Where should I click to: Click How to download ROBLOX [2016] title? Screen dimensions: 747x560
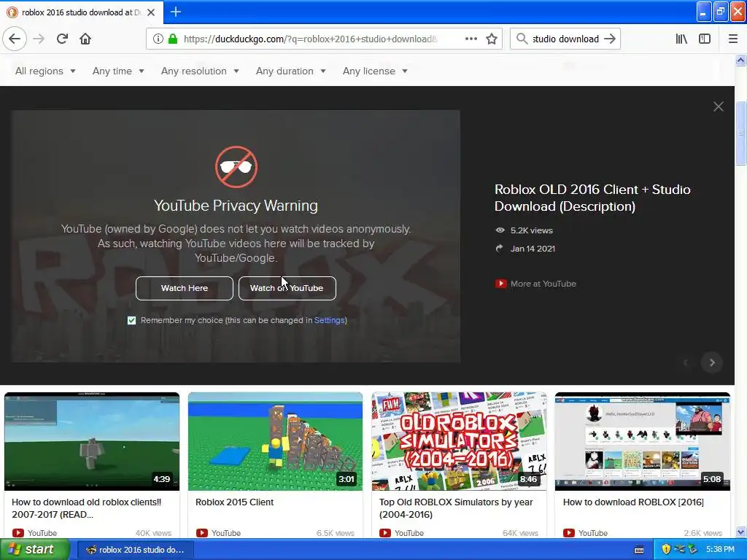[x=633, y=502]
